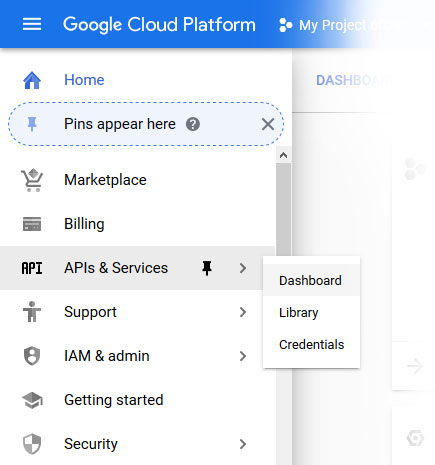Image resolution: width=435 pixels, height=465 pixels.
Task: Click the project selector dots icon
Action: pyautogui.click(x=286, y=25)
